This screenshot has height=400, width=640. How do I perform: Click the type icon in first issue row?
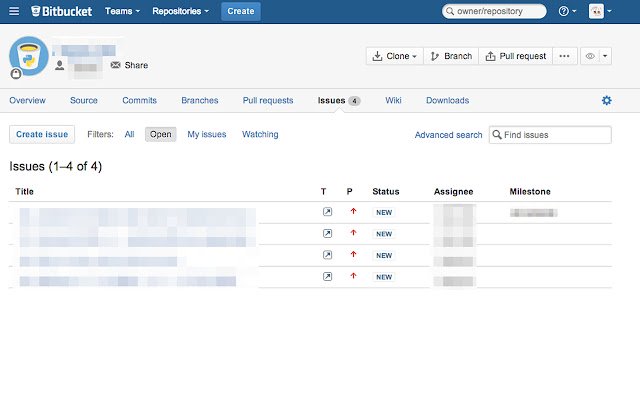(x=327, y=212)
